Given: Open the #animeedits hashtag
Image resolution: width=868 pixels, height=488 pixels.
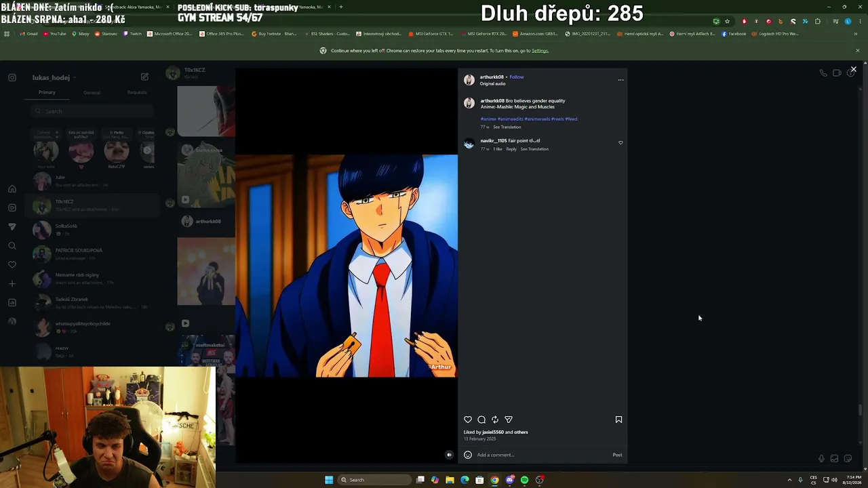Looking at the screenshot, I should [511, 119].
